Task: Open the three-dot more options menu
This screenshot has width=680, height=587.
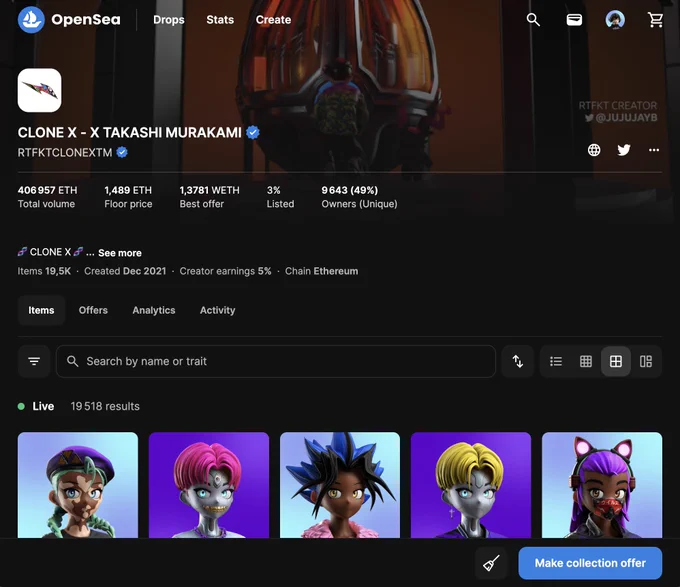Action: [x=654, y=150]
